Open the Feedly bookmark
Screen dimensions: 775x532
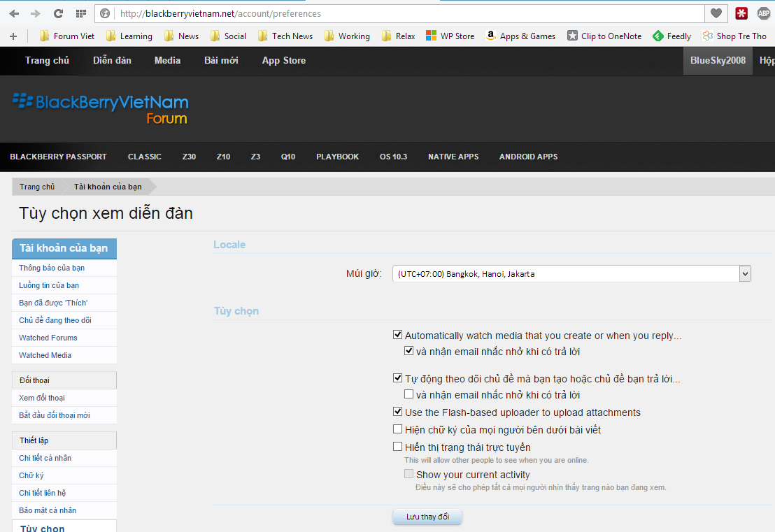coord(671,36)
